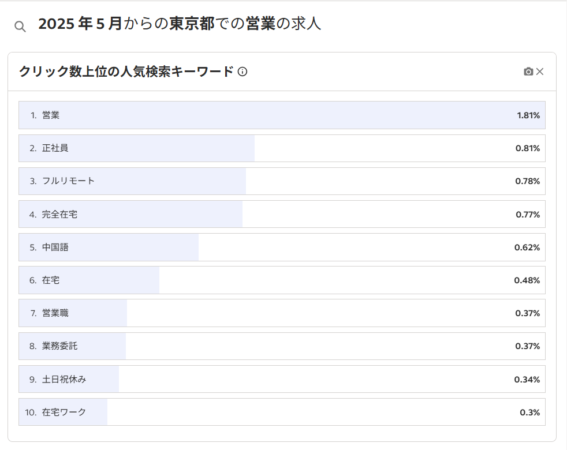The width and height of the screenshot is (567, 450).
Task: Close the popular keywords panel
Action: [540, 72]
